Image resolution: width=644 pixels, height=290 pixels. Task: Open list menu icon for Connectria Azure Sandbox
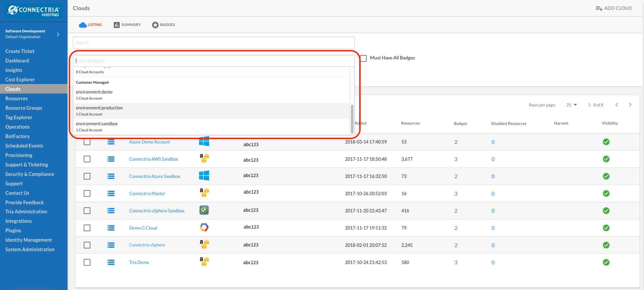click(x=111, y=176)
